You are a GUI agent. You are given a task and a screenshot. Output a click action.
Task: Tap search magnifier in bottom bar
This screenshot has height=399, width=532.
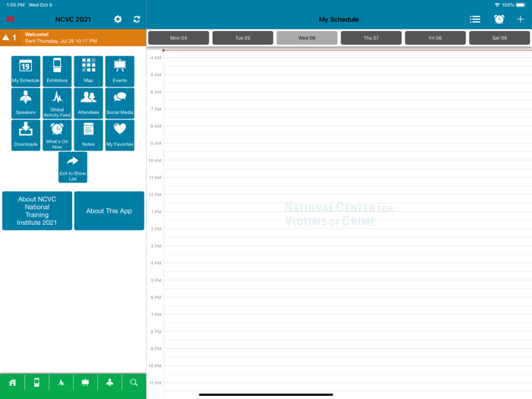click(134, 383)
